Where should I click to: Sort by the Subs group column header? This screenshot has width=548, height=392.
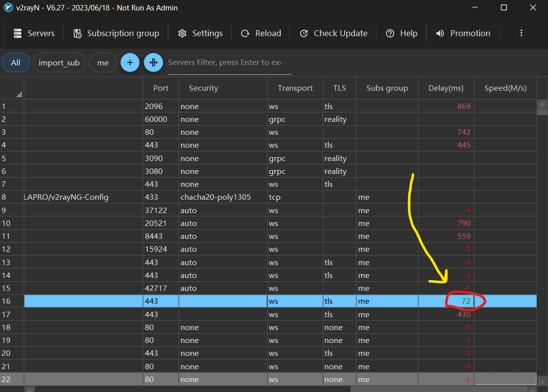click(x=387, y=88)
